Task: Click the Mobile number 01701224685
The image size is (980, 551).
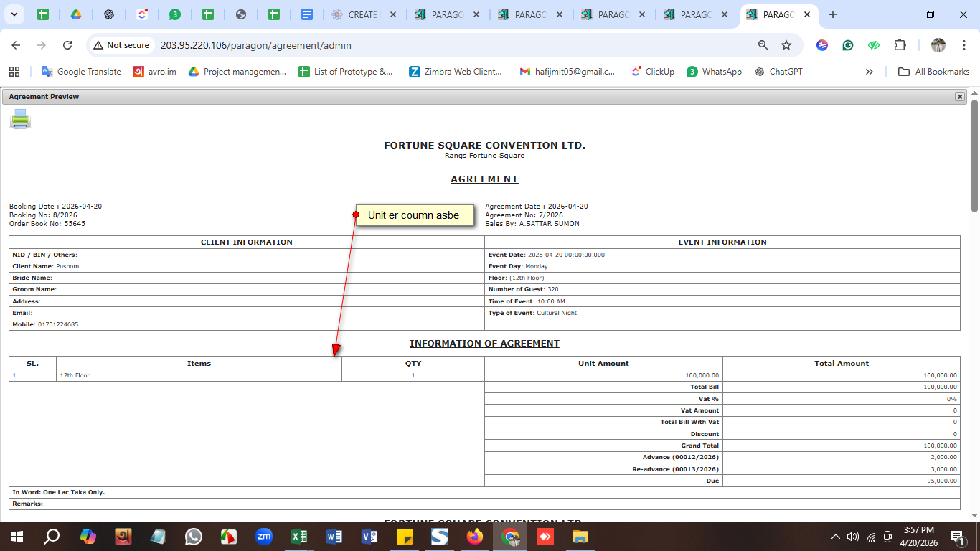Action: (x=58, y=324)
